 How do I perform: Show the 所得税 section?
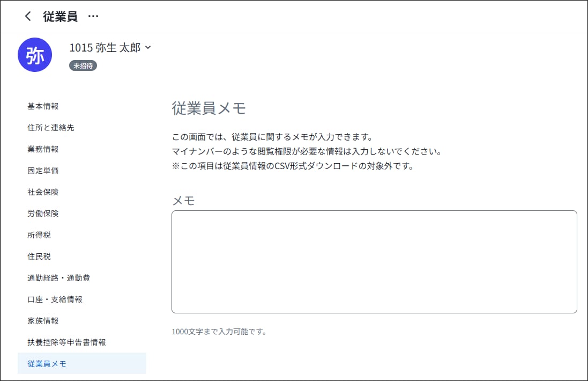[39, 235]
